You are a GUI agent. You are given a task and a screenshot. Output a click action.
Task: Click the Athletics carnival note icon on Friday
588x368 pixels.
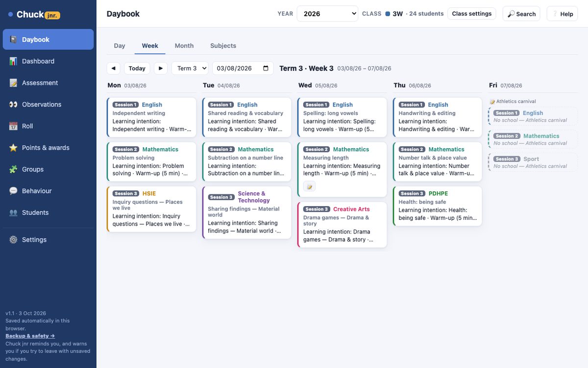point(492,102)
